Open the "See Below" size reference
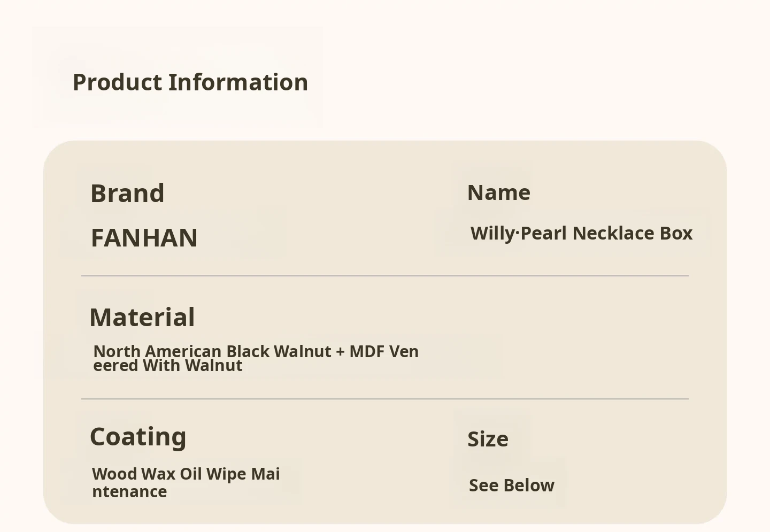770x532 pixels. click(512, 485)
